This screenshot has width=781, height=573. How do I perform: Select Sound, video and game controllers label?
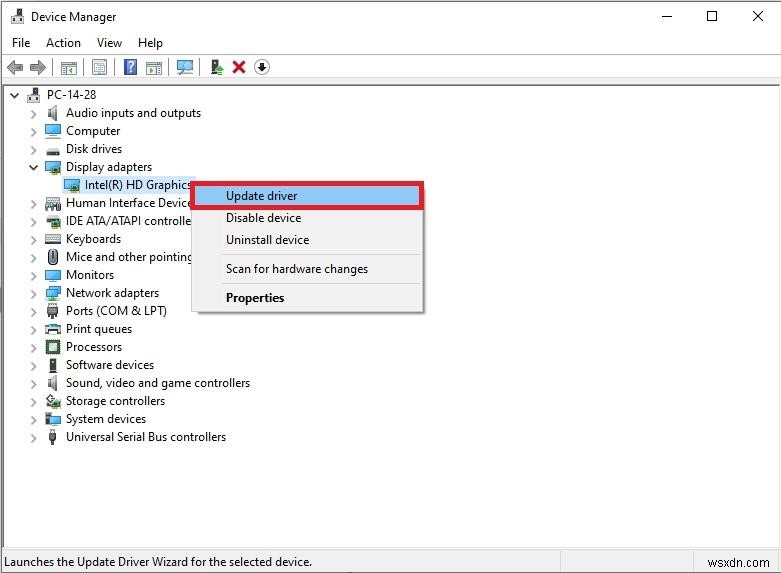pos(158,383)
